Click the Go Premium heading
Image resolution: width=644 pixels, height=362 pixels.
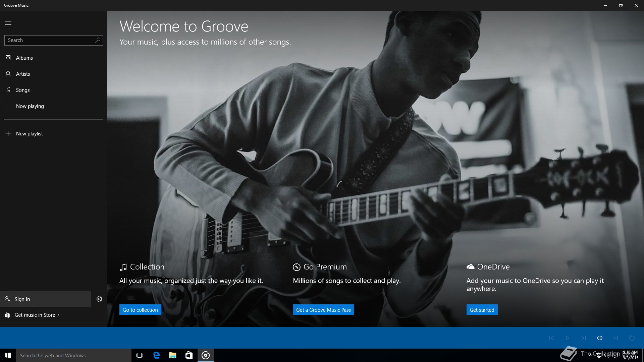(325, 267)
